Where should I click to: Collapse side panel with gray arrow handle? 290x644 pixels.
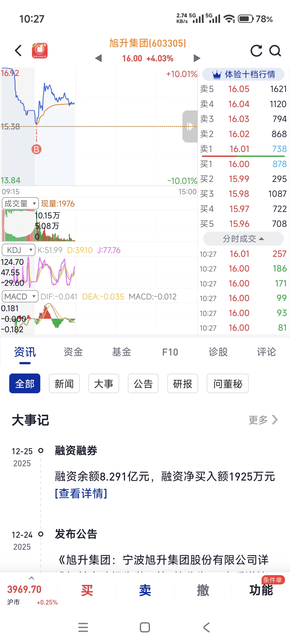[x=190, y=126]
